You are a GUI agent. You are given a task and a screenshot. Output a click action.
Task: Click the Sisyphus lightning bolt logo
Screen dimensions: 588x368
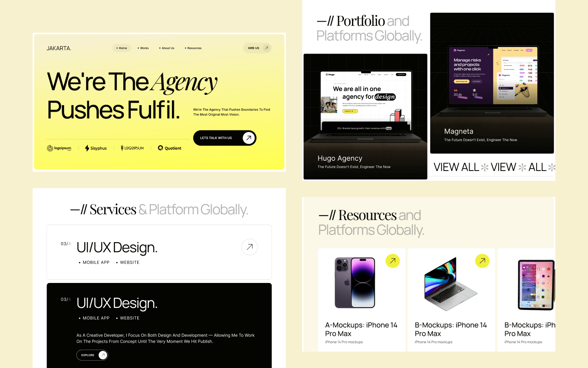coord(87,148)
